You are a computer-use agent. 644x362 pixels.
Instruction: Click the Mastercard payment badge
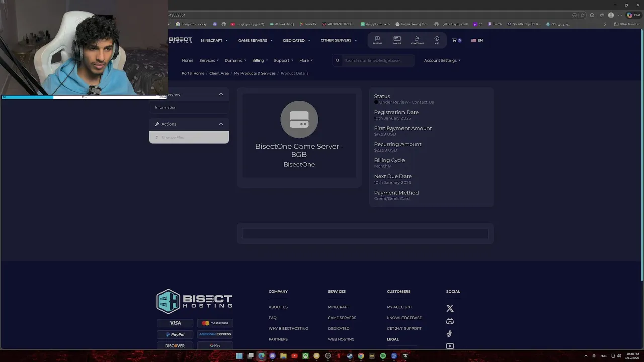coord(215,323)
